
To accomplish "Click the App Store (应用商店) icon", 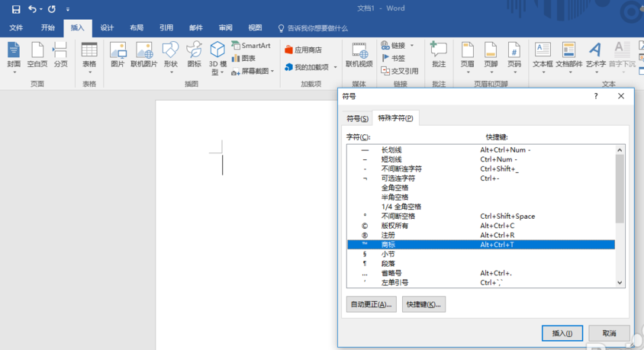I will [303, 50].
